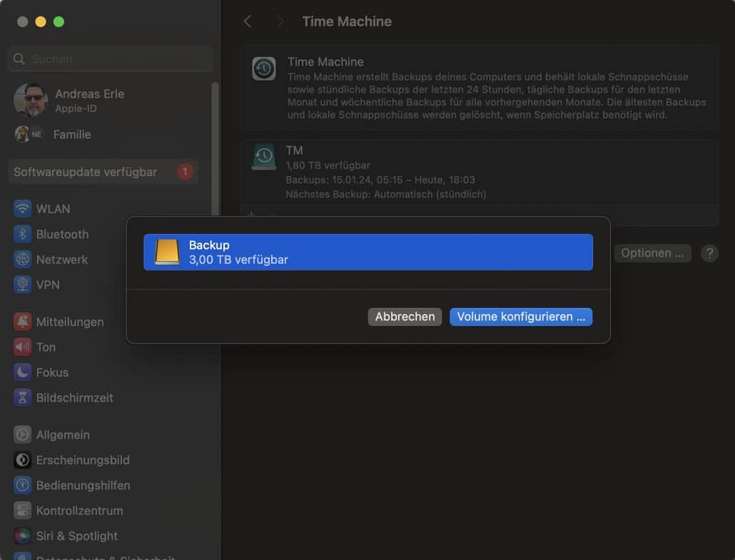
Task: Click Andreas Erle profile picture
Action: pyautogui.click(x=31, y=101)
